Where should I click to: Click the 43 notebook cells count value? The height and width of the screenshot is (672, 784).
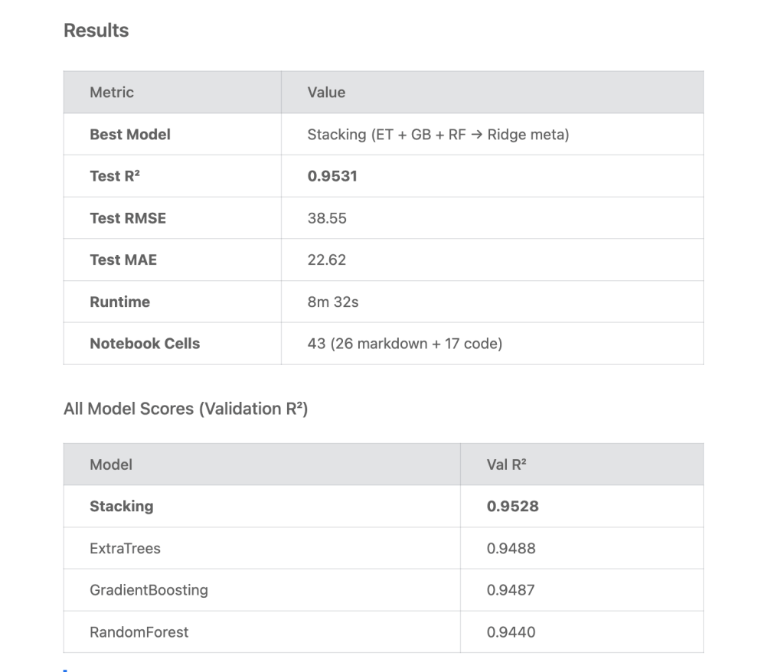point(404,344)
